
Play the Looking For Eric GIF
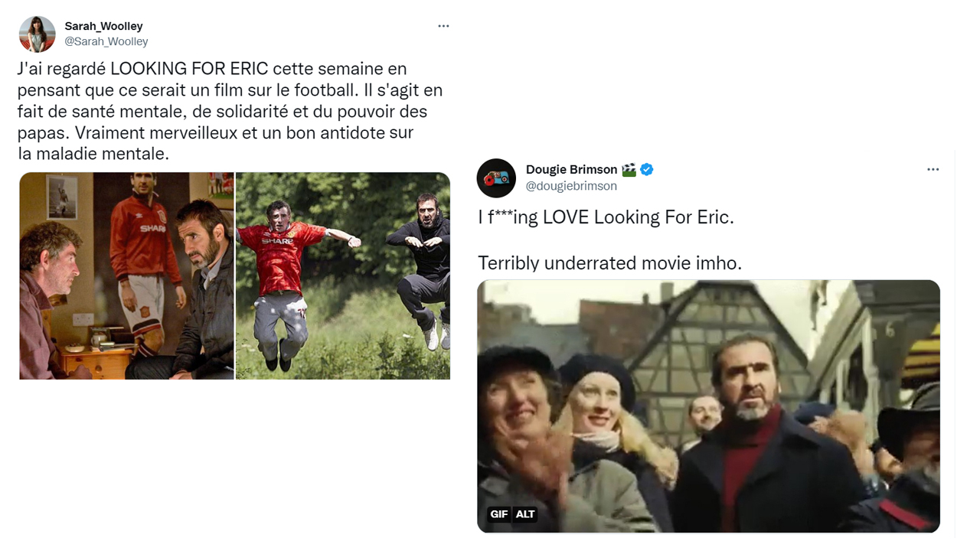click(x=708, y=406)
